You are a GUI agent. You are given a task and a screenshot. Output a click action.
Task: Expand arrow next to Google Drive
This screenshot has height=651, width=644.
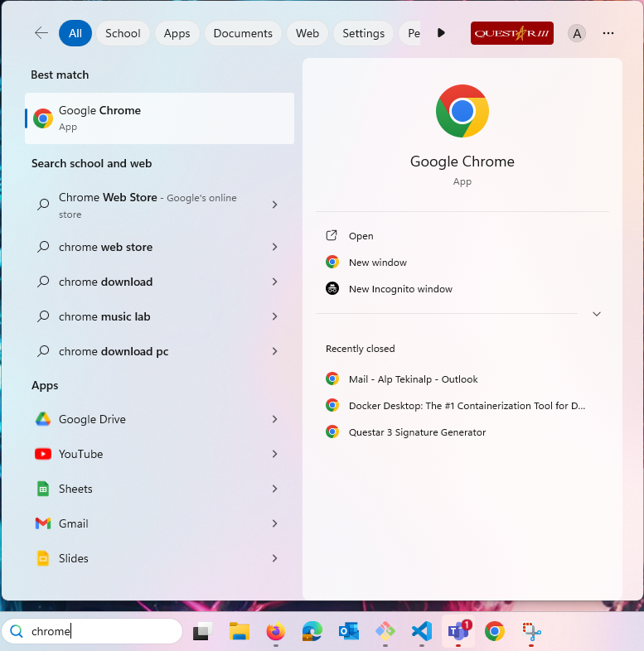click(x=274, y=419)
